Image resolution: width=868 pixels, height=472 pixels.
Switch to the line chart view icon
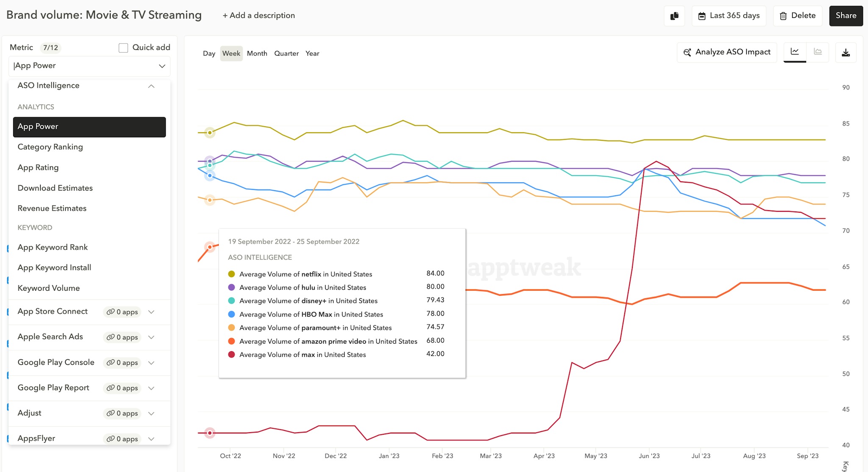[x=796, y=52]
